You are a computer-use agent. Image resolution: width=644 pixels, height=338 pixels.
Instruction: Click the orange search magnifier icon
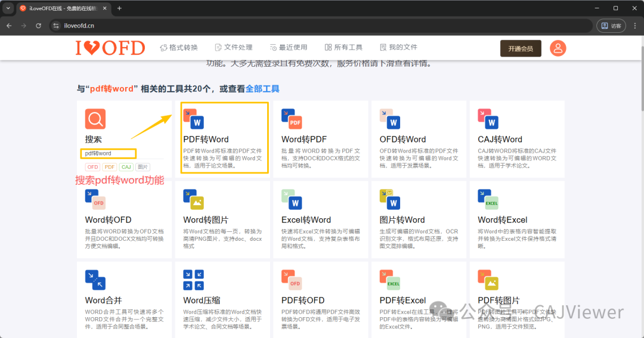[95, 119]
